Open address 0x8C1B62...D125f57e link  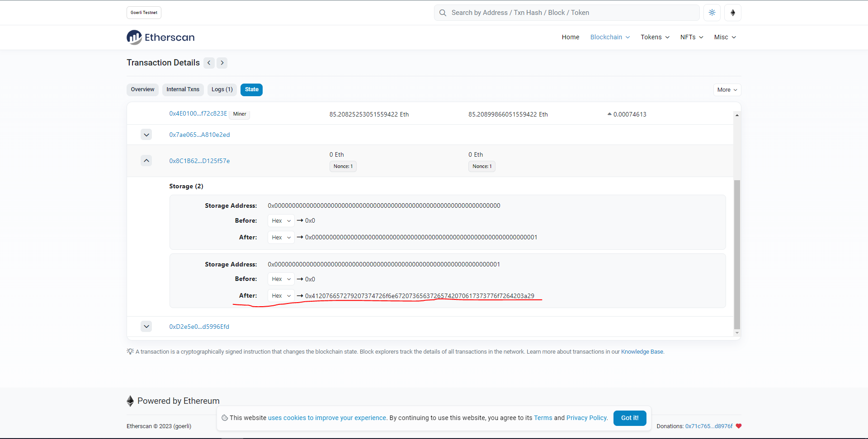(199, 161)
